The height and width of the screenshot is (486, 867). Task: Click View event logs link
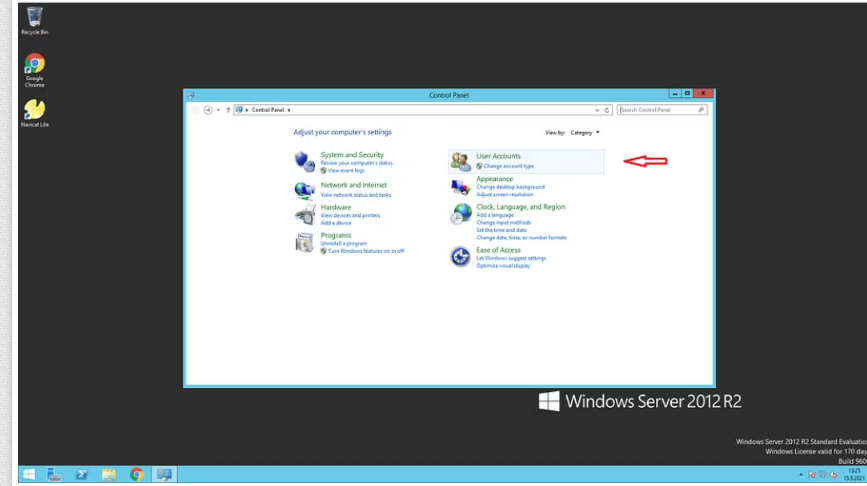pos(346,171)
